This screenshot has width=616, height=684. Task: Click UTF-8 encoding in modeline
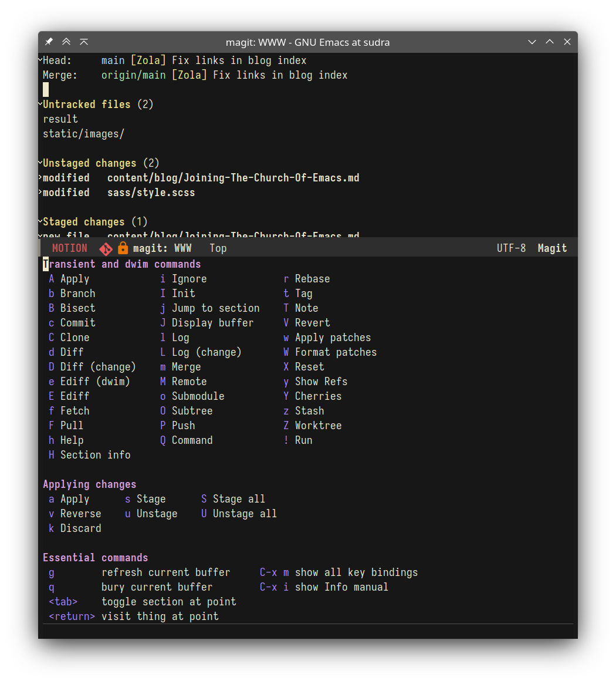512,248
